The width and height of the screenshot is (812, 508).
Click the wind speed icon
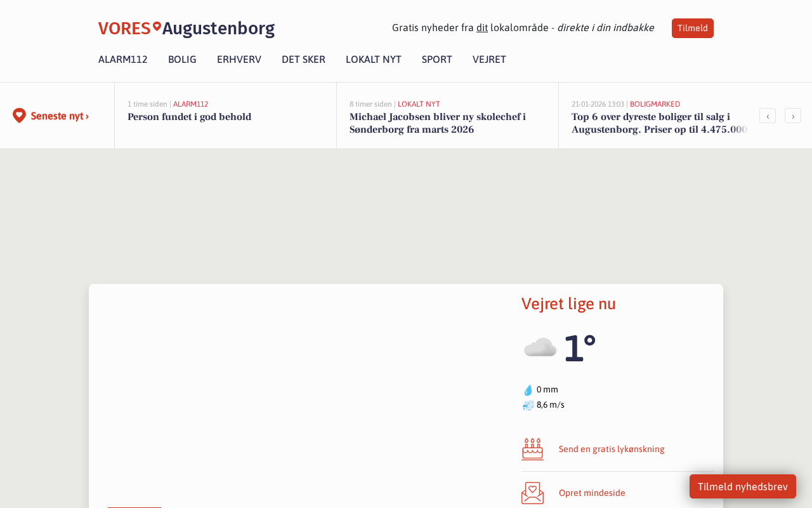[528, 405]
